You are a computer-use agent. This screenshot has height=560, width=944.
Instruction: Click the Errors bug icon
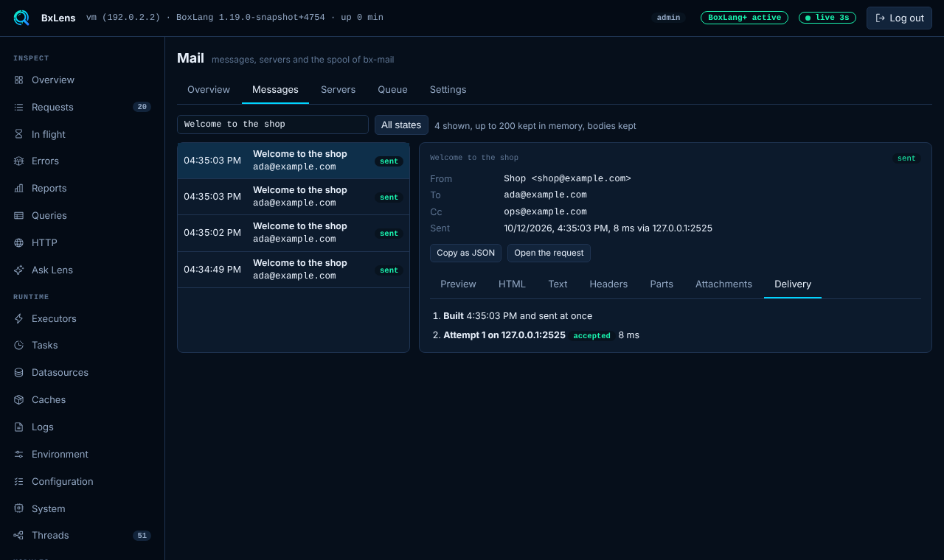click(18, 161)
